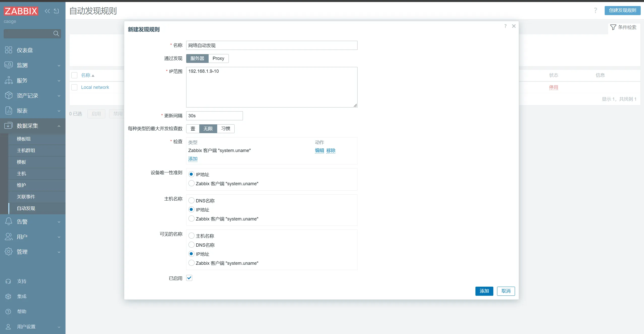Click the sidebar search magnifier icon
Screen dimensions: 644x334
[x=56, y=33]
